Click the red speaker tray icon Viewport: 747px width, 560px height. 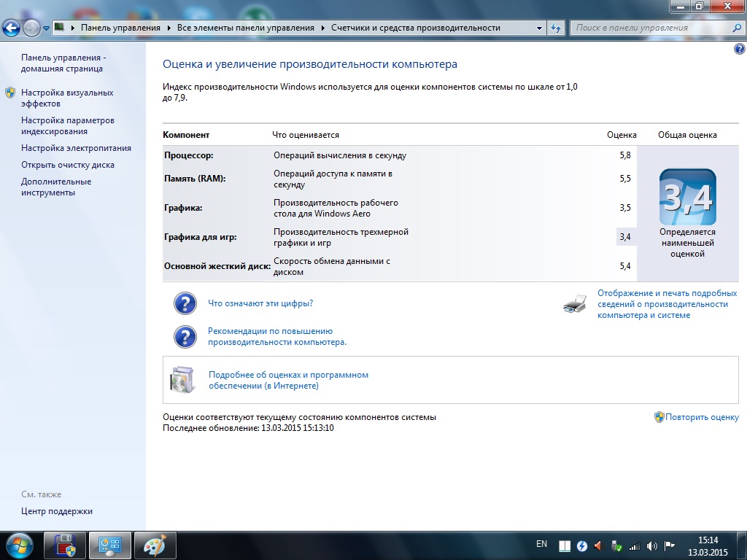[598, 545]
